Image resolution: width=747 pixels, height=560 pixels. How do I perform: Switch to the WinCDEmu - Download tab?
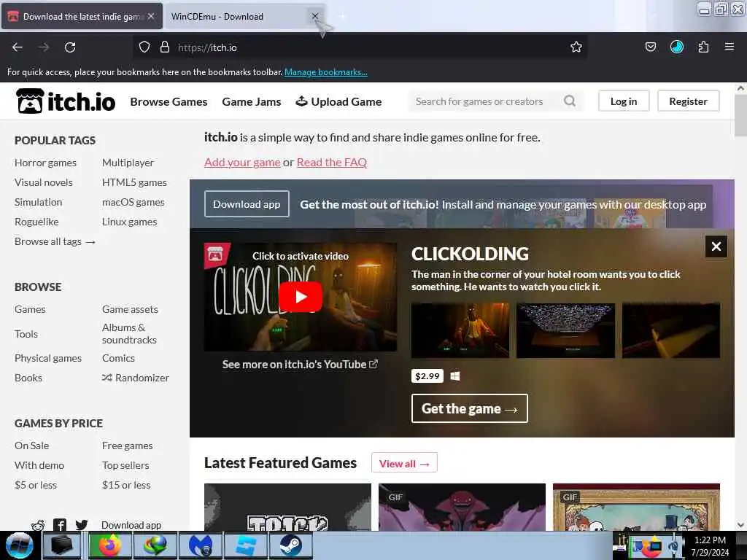(x=239, y=16)
